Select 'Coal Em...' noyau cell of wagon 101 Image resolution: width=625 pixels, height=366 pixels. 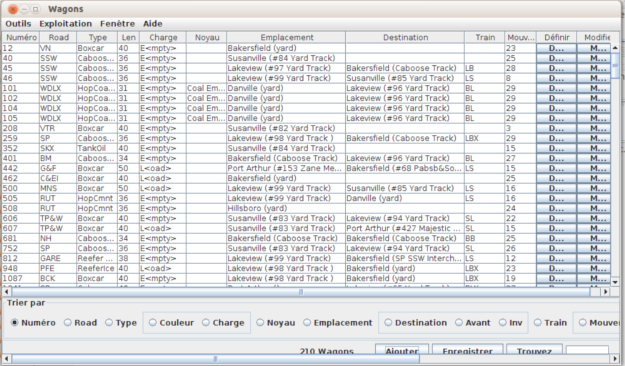206,88
